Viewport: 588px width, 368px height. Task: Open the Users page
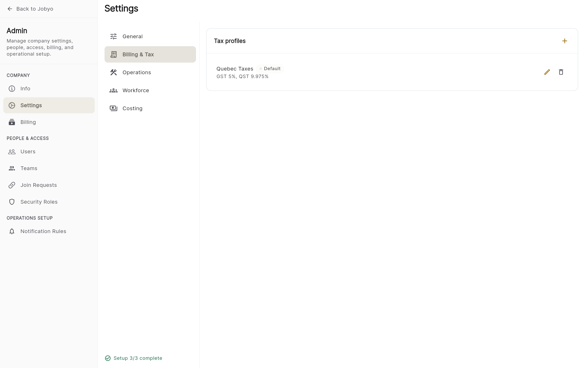pos(49,152)
